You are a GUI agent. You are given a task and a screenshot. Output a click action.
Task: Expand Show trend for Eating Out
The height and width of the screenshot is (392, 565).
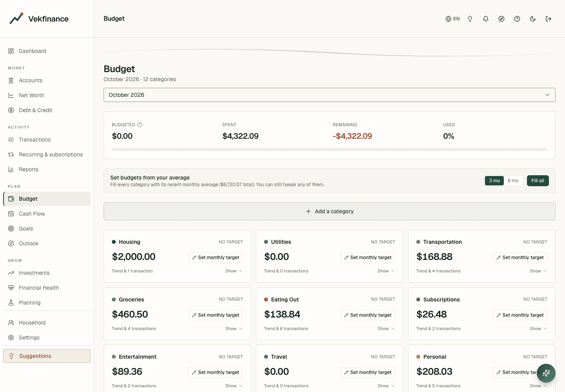386,328
